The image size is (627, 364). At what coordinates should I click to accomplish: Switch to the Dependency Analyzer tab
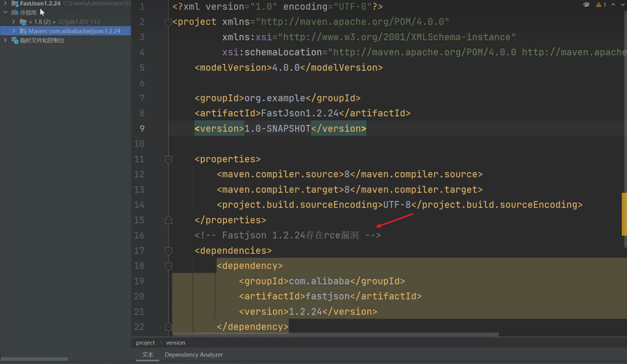pyautogui.click(x=194, y=354)
